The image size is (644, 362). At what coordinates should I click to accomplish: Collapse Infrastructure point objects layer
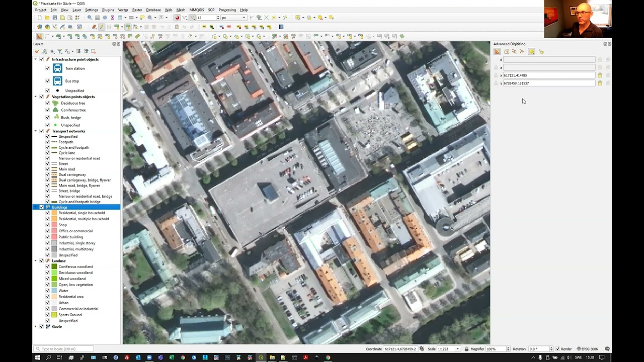click(36, 59)
